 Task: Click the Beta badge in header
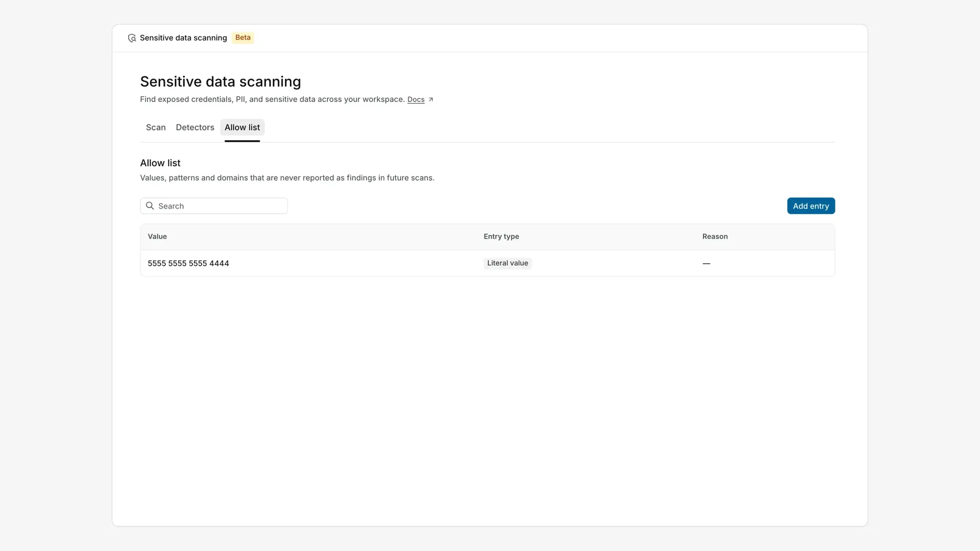(243, 38)
